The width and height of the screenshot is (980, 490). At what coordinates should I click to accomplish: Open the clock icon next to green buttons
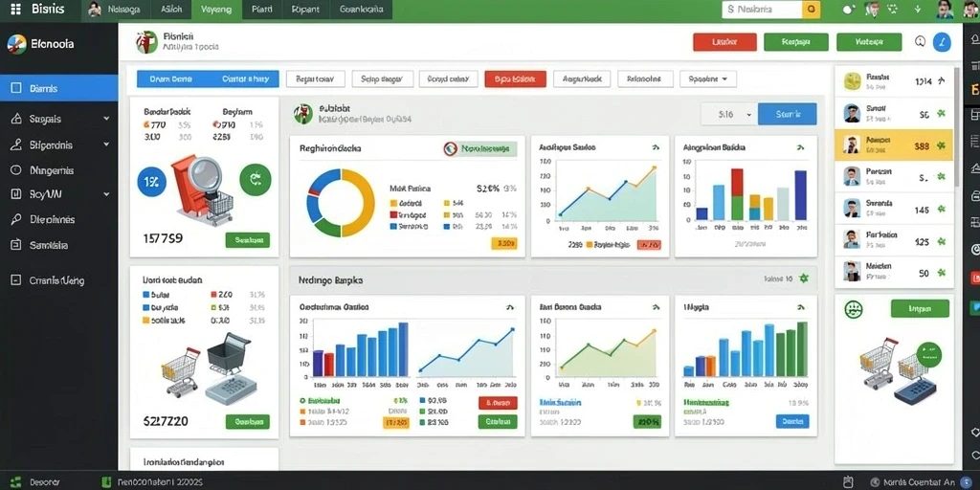(x=920, y=42)
